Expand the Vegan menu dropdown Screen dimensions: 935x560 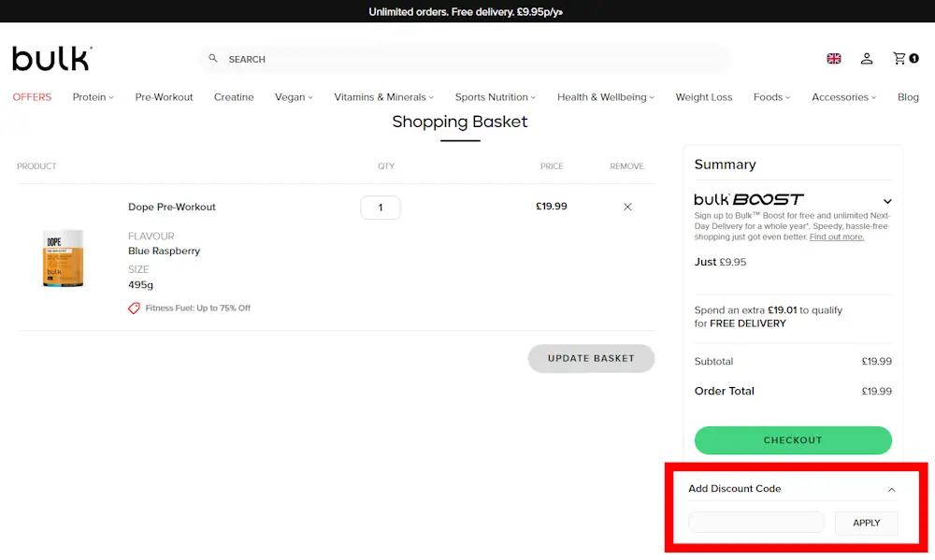[294, 97]
